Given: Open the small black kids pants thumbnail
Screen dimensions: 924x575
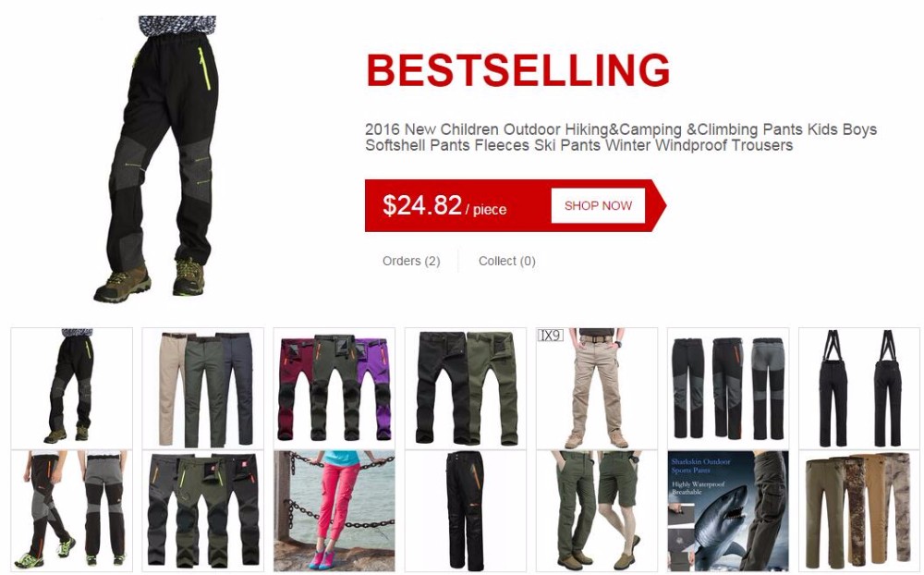Looking at the screenshot, I should pyautogui.click(x=71, y=388).
